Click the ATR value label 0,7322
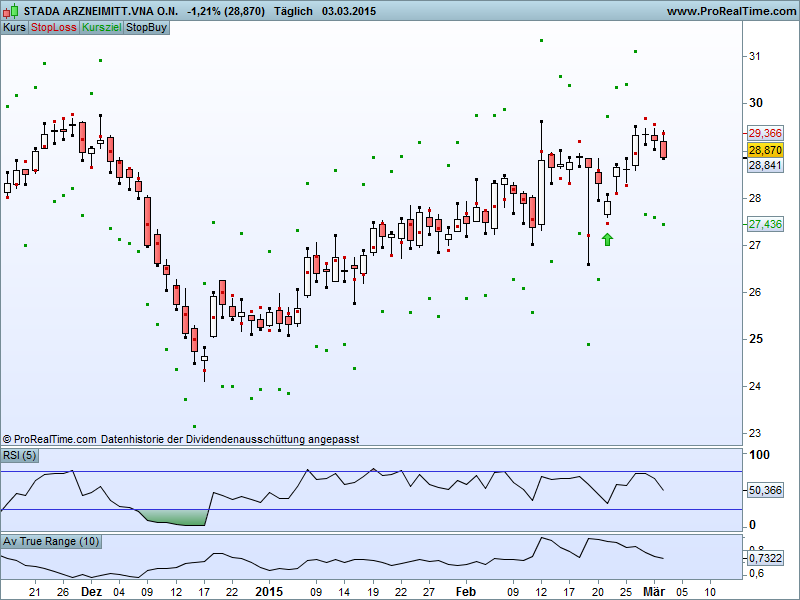This screenshot has width=800, height=600. pos(765,558)
